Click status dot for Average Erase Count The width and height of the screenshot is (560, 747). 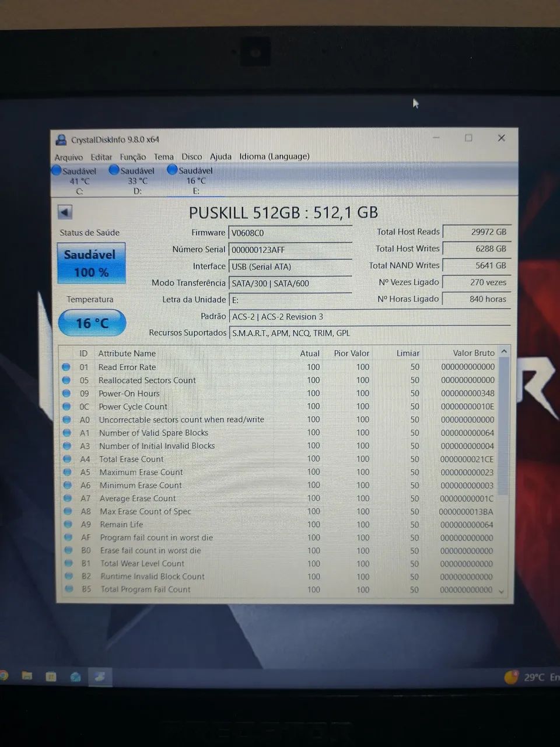68,498
